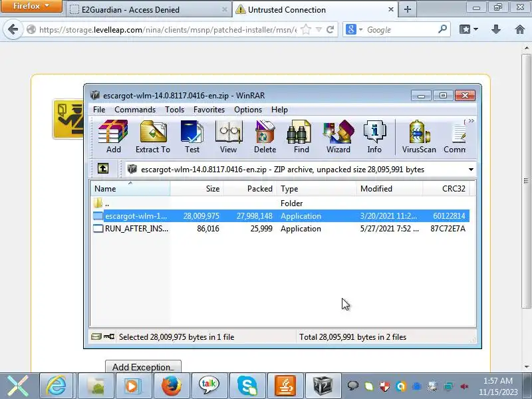Click the Google search input field

point(401,30)
